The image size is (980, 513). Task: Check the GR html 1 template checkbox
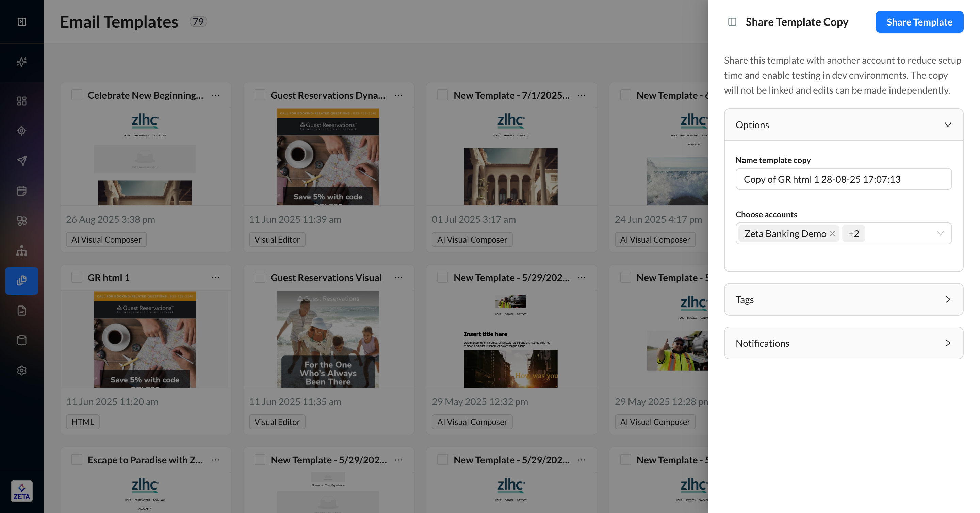(x=77, y=278)
